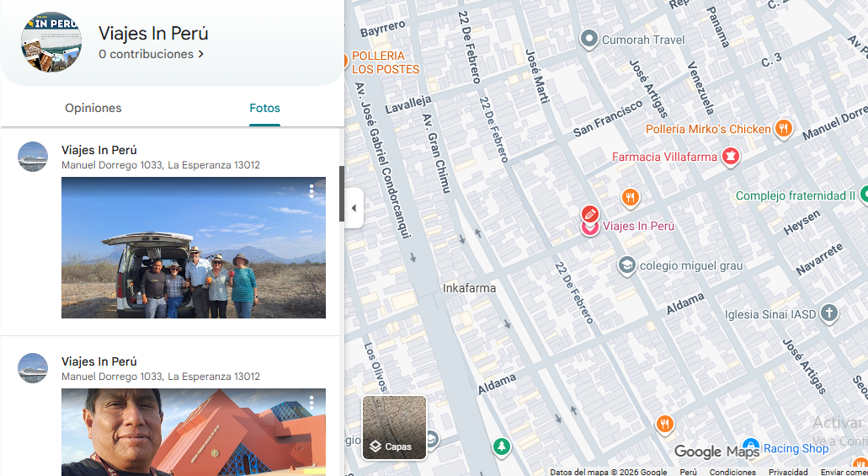Click the Viajes In Perú header name
868x476 pixels.
coord(153,33)
